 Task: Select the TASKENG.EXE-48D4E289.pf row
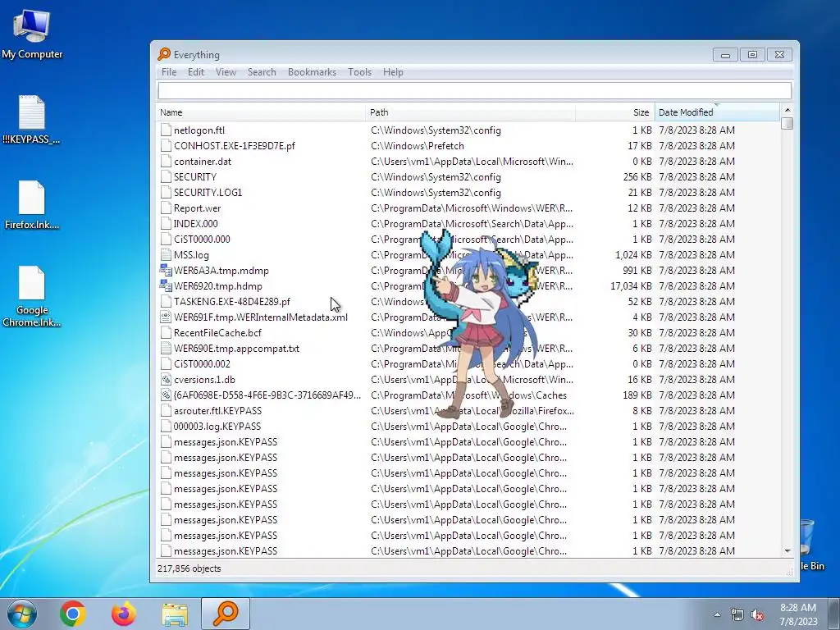[468, 302]
